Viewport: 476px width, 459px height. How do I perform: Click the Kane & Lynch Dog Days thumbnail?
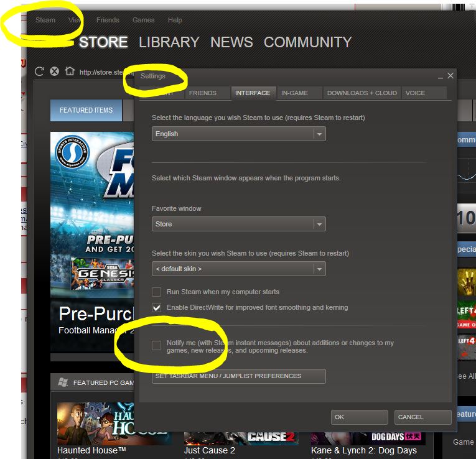pos(368,438)
